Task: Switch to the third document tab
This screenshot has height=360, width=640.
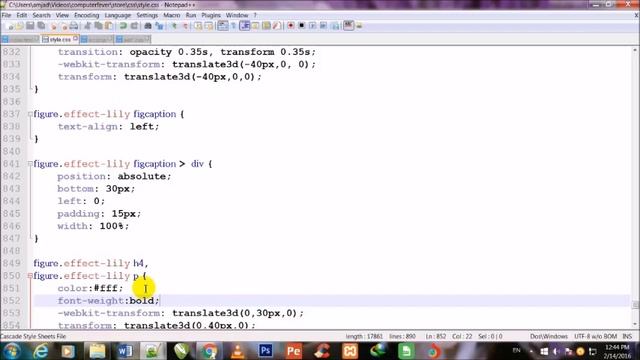Action: click(97, 39)
